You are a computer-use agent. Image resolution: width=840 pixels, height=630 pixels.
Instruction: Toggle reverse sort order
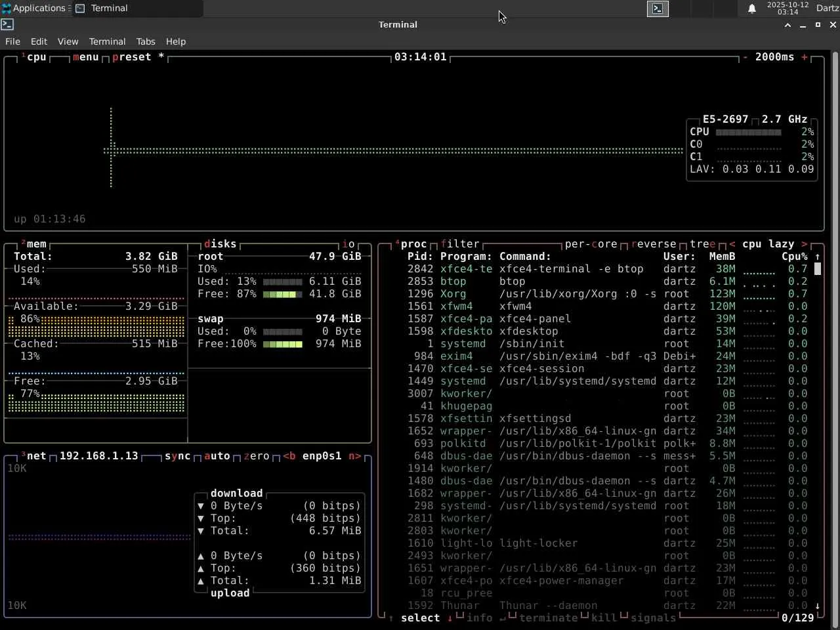coord(653,244)
